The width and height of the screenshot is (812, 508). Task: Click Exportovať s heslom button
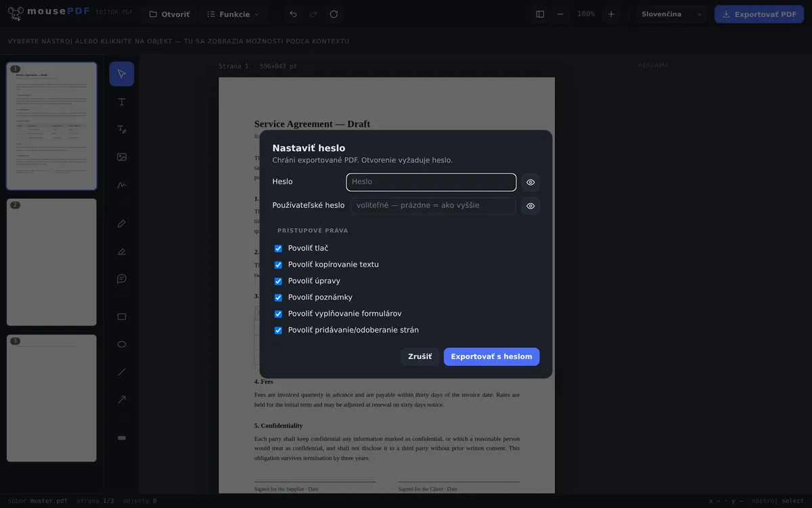(491, 357)
